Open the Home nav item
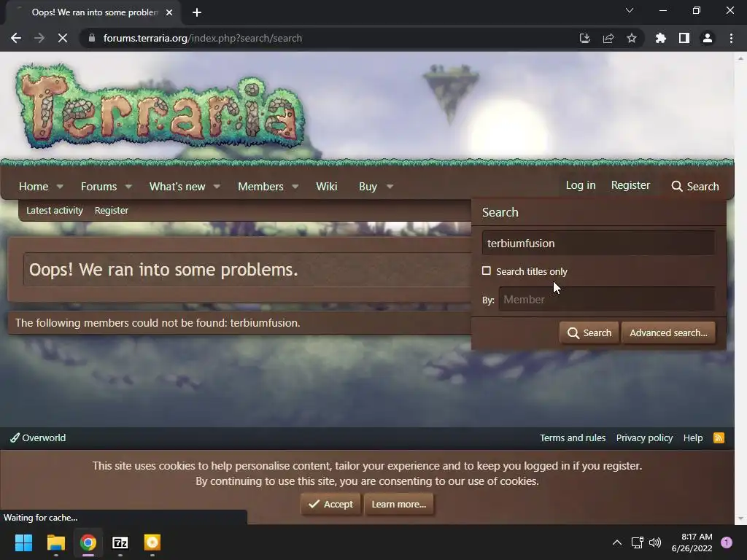This screenshot has height=560, width=747. [x=34, y=186]
